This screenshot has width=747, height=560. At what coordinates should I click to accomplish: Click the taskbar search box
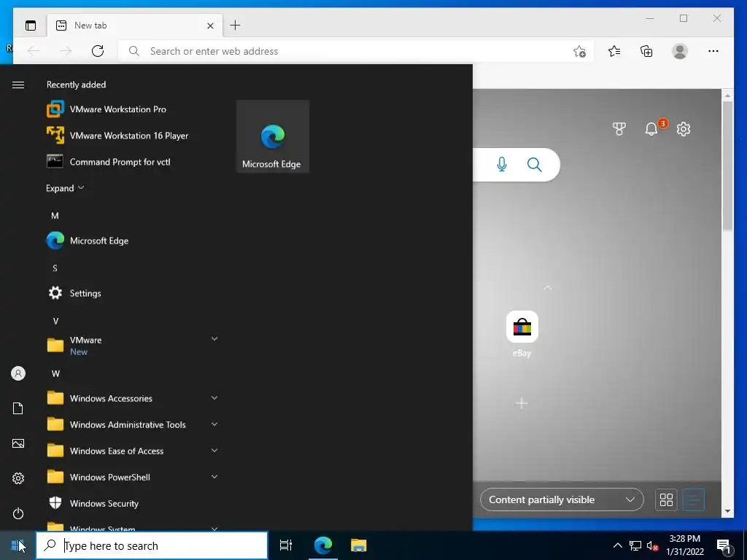pyautogui.click(x=152, y=545)
